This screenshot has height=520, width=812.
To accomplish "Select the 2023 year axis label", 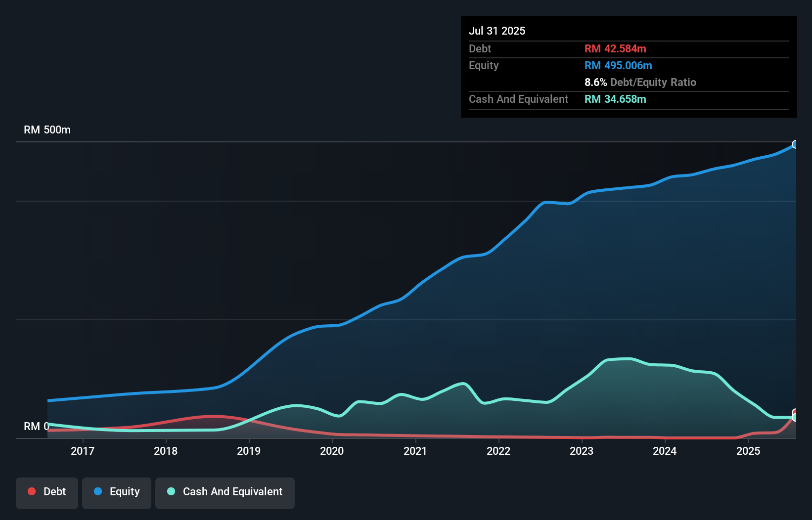I will tap(582, 451).
